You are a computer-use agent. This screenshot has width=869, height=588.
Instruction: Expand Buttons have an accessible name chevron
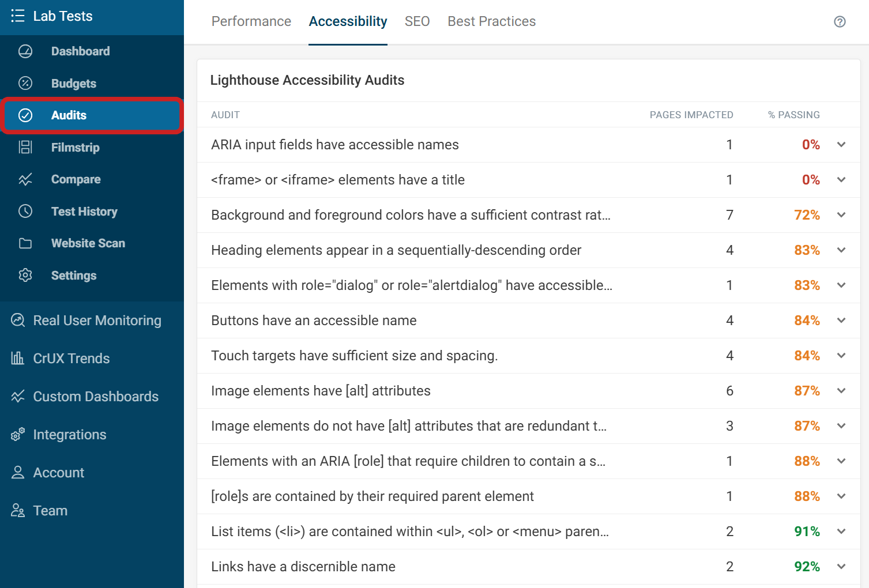coord(841,321)
